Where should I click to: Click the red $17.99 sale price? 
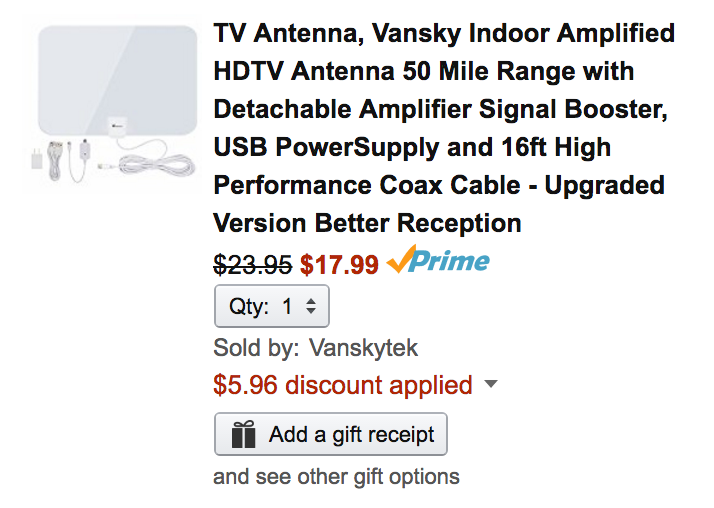pos(340,265)
